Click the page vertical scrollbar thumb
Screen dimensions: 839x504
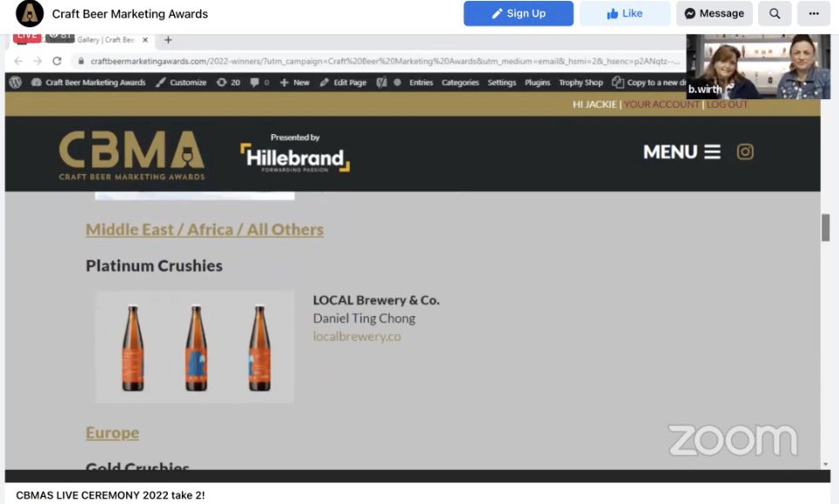click(x=826, y=228)
